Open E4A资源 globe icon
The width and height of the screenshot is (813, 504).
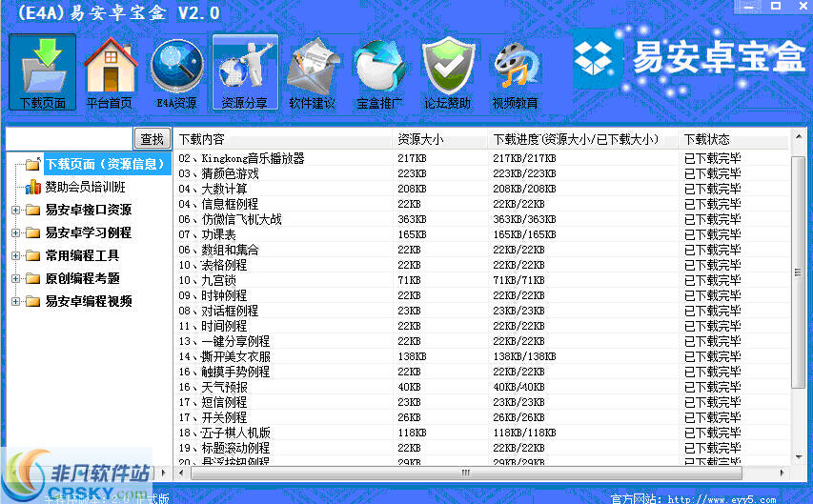pos(176,71)
